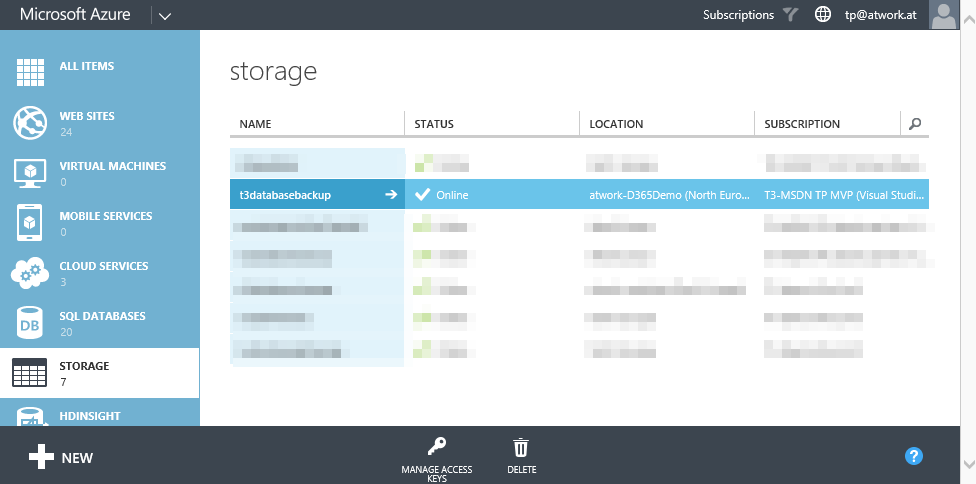Click the search magnifier in table header
The height and width of the screenshot is (484, 976).
tap(914, 124)
